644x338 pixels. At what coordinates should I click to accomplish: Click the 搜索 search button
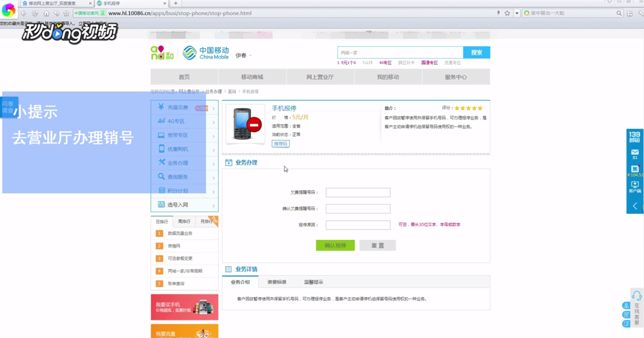tap(477, 53)
